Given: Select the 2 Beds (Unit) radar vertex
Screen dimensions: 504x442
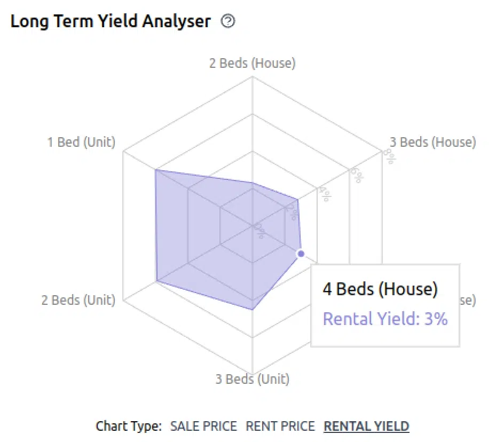Looking at the screenshot, I should point(156,281).
